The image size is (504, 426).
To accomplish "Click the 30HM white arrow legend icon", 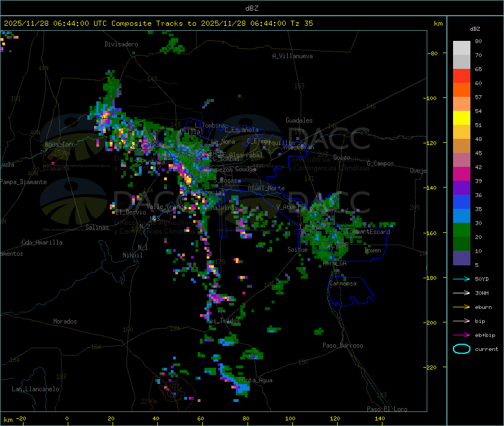I will pyautogui.click(x=461, y=293).
